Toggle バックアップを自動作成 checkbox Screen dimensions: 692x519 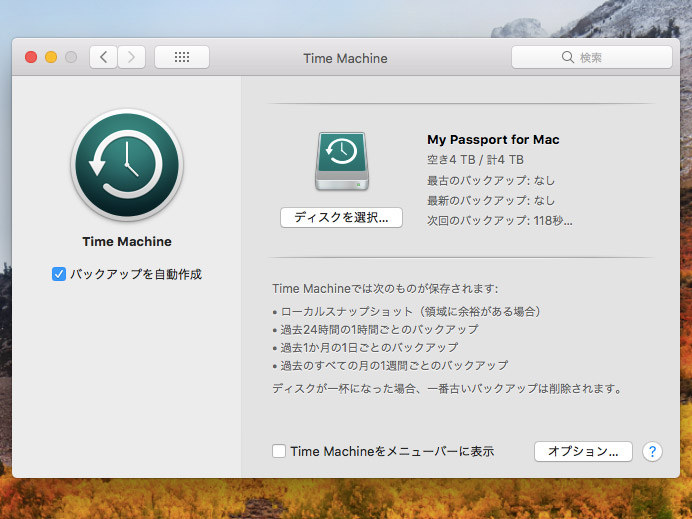pos(59,274)
